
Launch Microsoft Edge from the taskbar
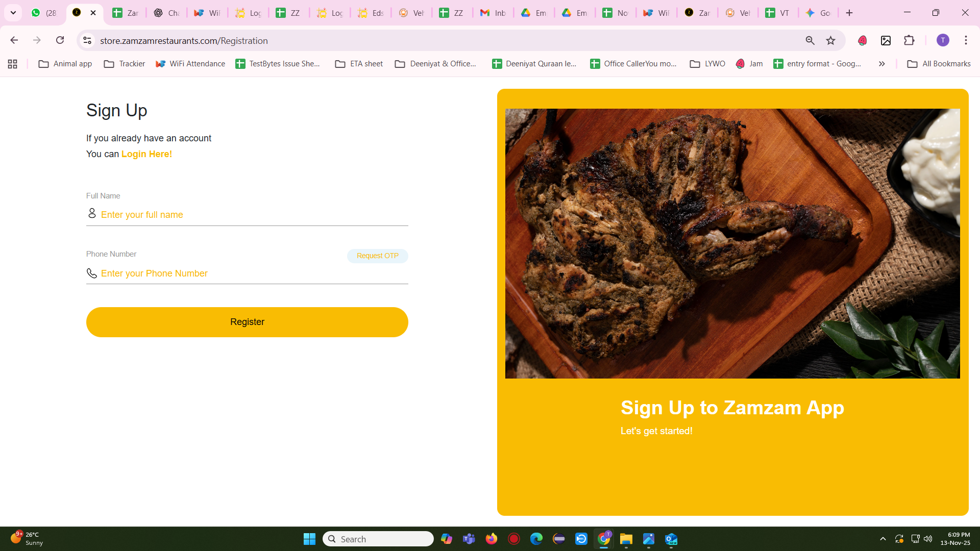(x=536, y=539)
